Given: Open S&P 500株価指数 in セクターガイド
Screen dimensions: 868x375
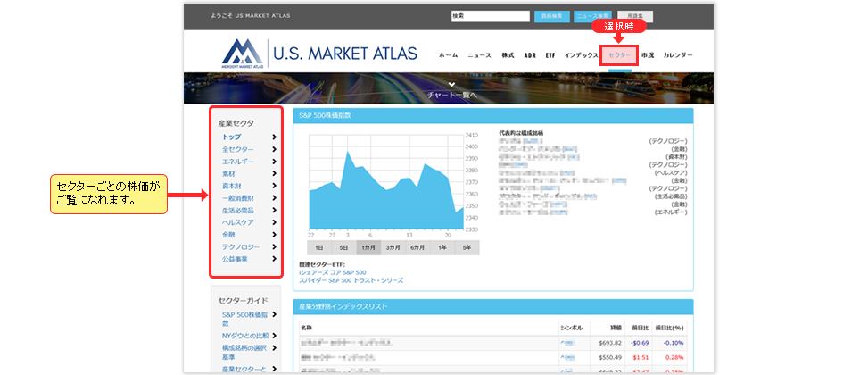Looking at the screenshot, I should (x=245, y=319).
